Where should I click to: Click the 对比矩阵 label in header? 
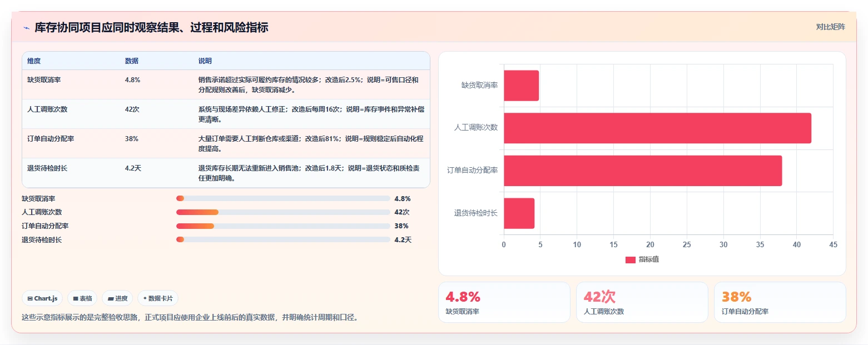coord(830,27)
